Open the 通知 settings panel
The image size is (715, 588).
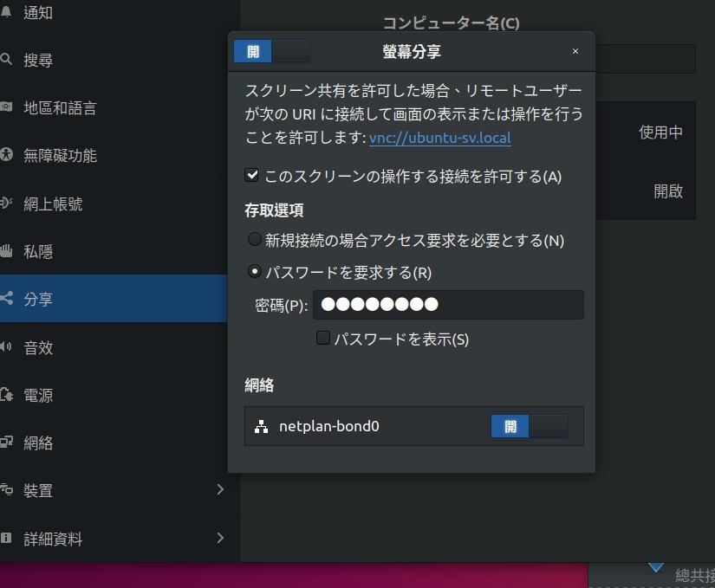click(x=114, y=12)
